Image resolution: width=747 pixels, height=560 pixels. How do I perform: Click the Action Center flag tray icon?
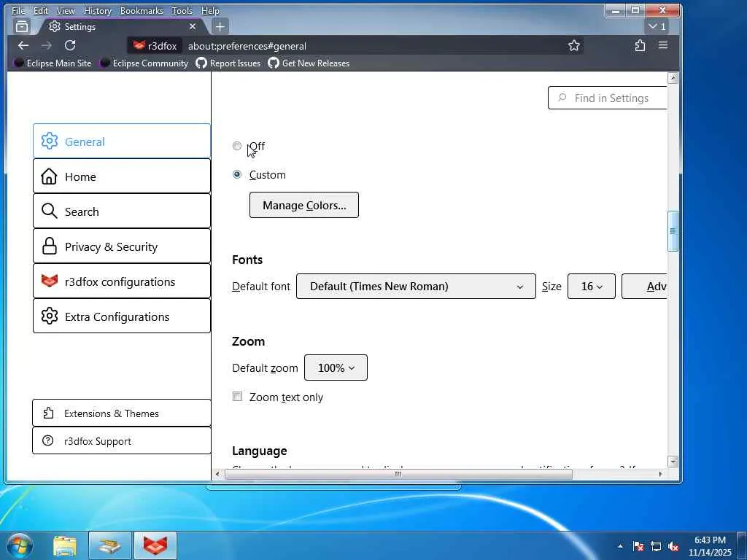click(x=638, y=546)
